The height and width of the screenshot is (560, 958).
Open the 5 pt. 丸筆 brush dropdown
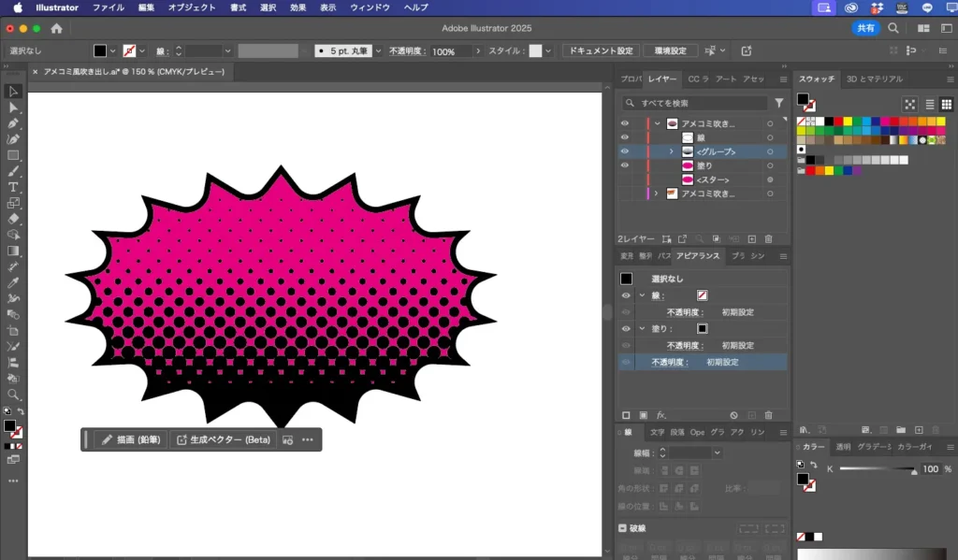pyautogui.click(x=377, y=50)
